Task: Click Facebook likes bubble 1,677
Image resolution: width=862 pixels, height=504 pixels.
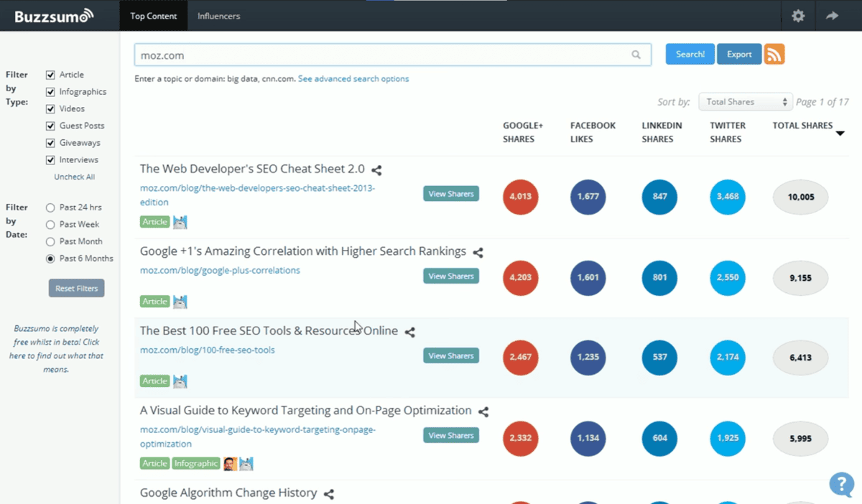Action: click(x=588, y=197)
